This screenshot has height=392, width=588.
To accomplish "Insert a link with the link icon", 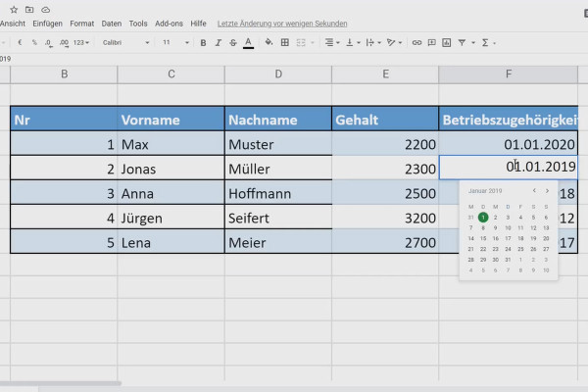I will point(416,42).
